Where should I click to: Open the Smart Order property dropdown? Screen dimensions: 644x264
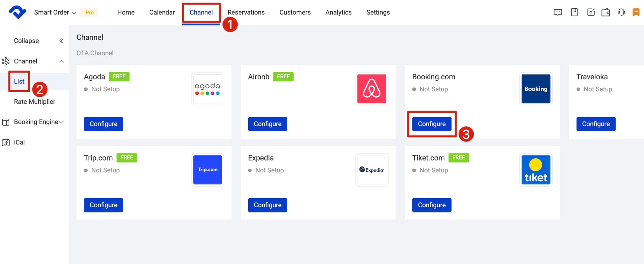click(55, 12)
